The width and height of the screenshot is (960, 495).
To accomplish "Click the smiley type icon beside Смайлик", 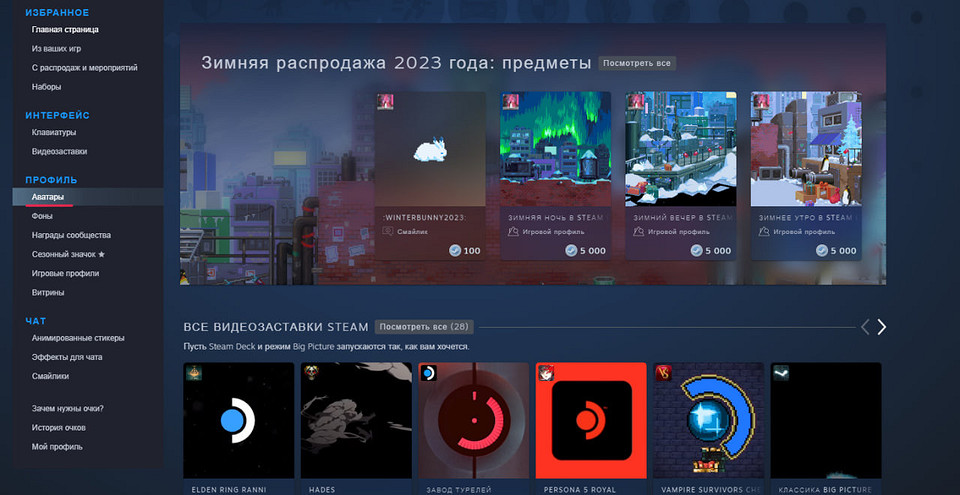I will point(388,231).
